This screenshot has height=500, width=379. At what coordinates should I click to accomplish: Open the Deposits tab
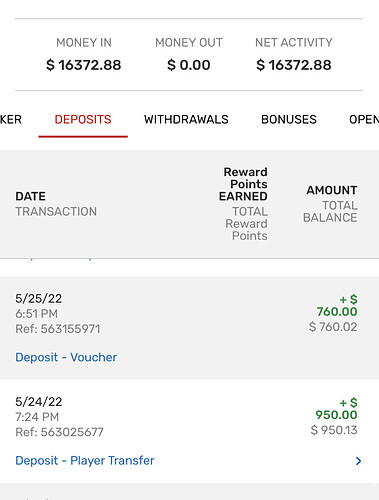click(x=83, y=120)
